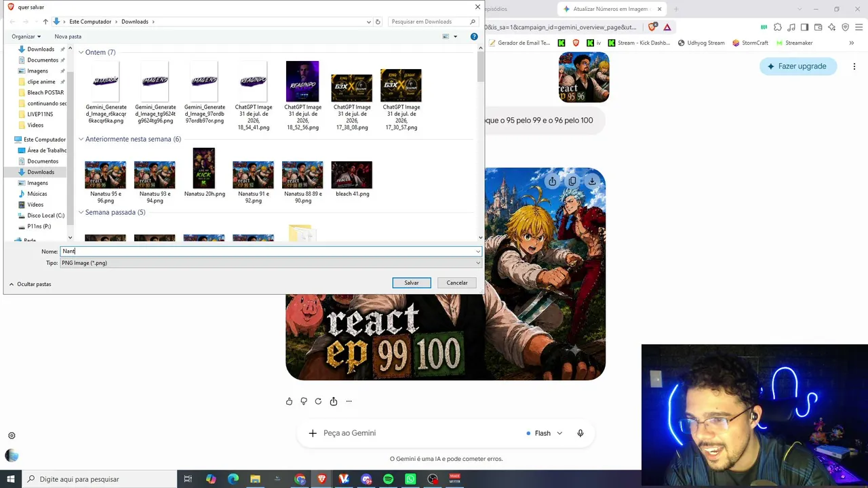
Task: Click the Nova pasta button
Action: click(68, 37)
